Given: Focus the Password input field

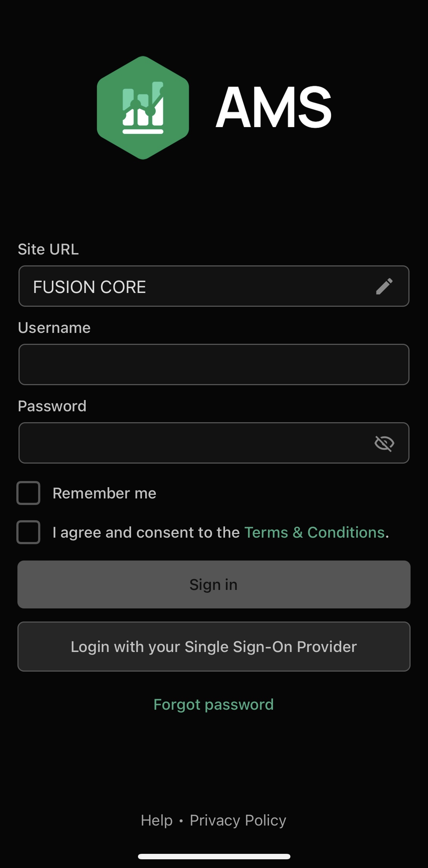Looking at the screenshot, I should coord(192,443).
